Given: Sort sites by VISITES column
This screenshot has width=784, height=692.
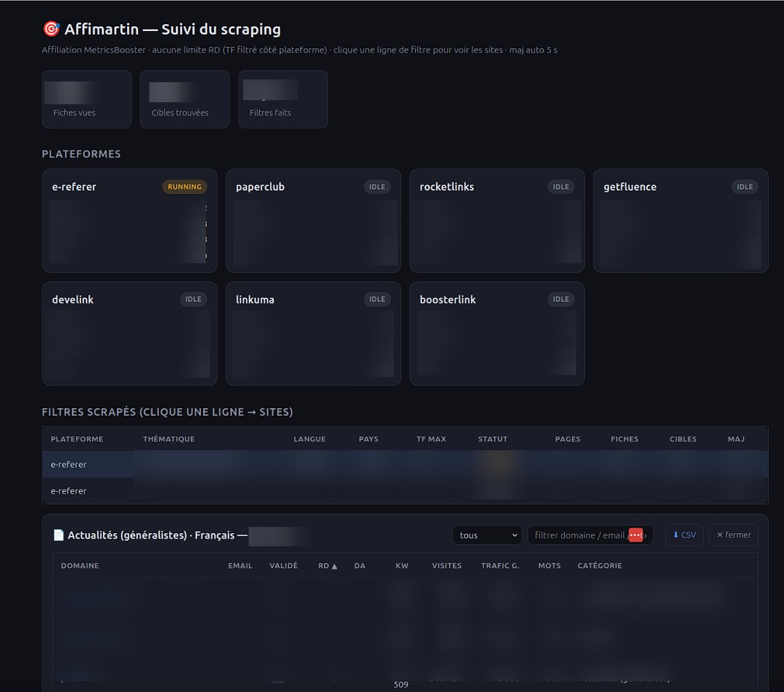Looking at the screenshot, I should pyautogui.click(x=446, y=566).
